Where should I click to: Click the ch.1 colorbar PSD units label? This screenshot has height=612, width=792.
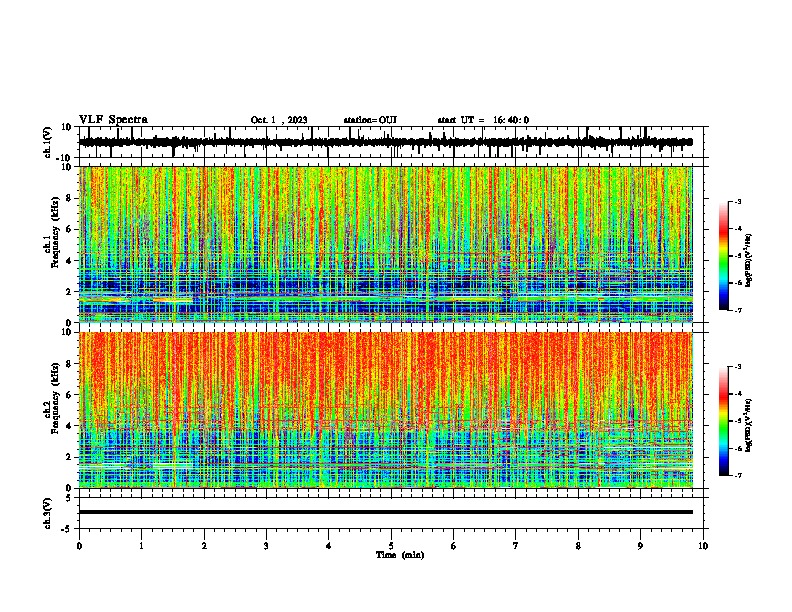[749, 261]
